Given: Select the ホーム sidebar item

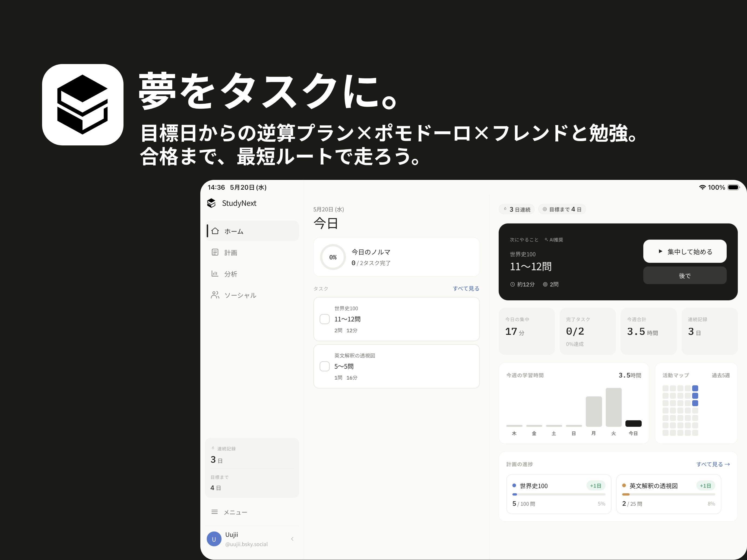Looking at the screenshot, I should [252, 231].
